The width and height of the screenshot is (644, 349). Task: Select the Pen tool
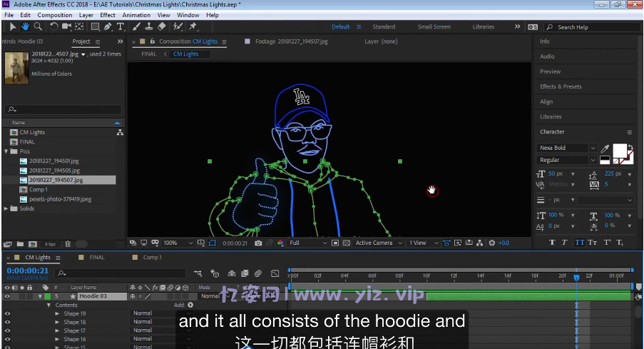coord(108,26)
